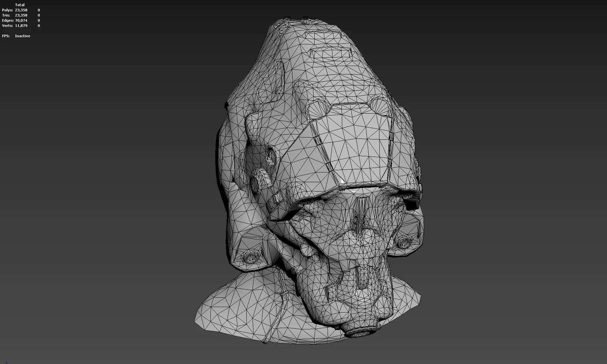Click the Verts count 11,879 value
Image resolution: width=607 pixels, height=364 pixels.
(x=21, y=26)
